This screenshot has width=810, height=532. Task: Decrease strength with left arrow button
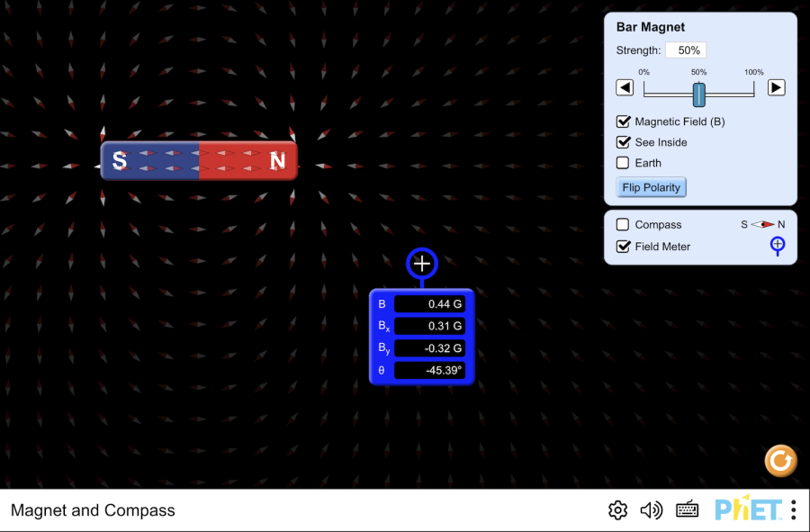[625, 87]
